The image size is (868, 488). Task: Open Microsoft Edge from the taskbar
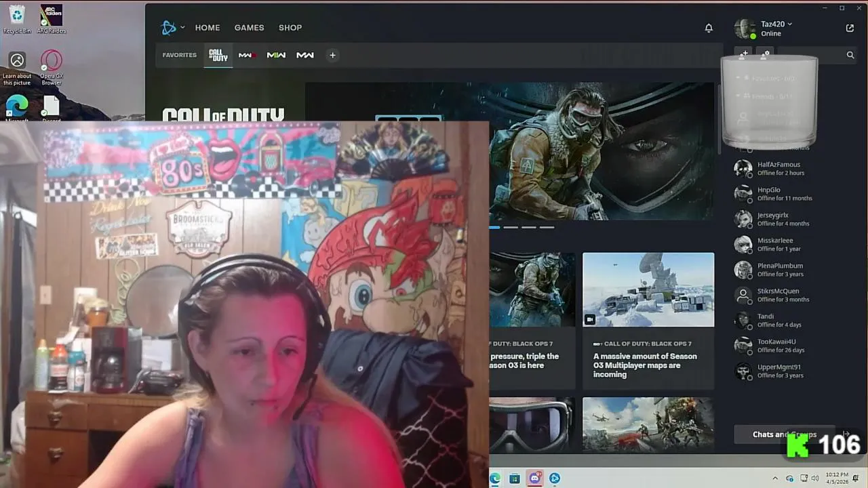[495, 479]
